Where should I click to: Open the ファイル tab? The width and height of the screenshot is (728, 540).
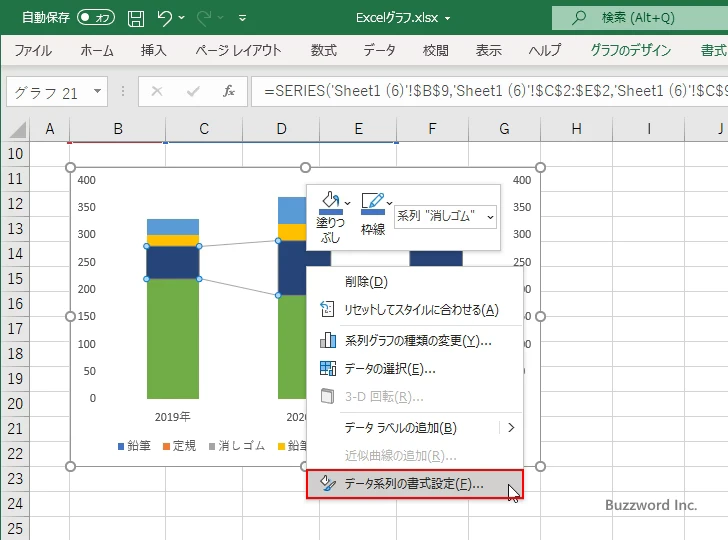[33, 50]
